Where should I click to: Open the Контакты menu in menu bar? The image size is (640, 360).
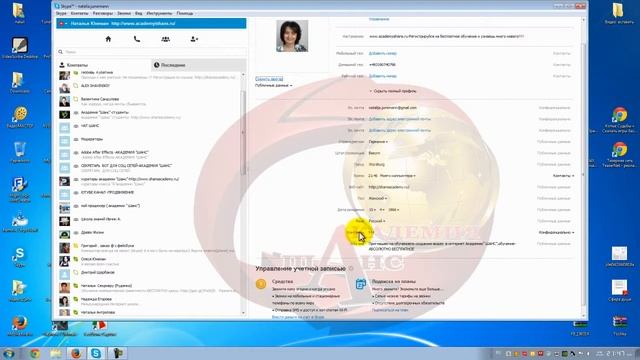point(79,13)
